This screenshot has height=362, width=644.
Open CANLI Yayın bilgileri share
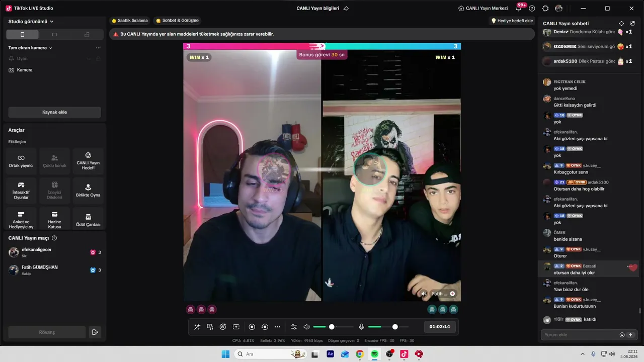(346, 9)
